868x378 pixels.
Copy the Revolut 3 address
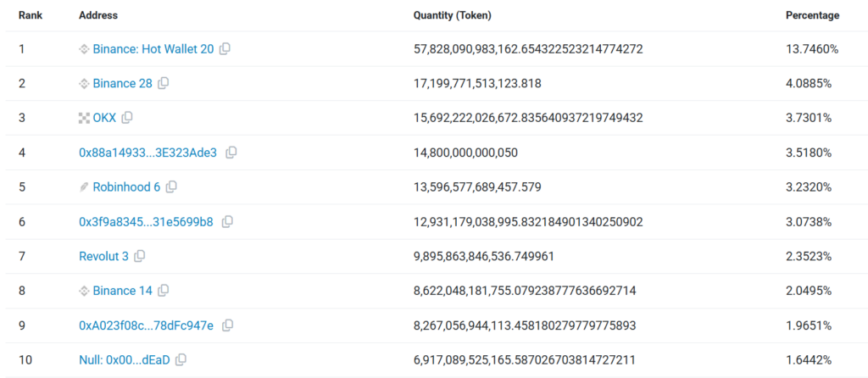pyautogui.click(x=140, y=256)
